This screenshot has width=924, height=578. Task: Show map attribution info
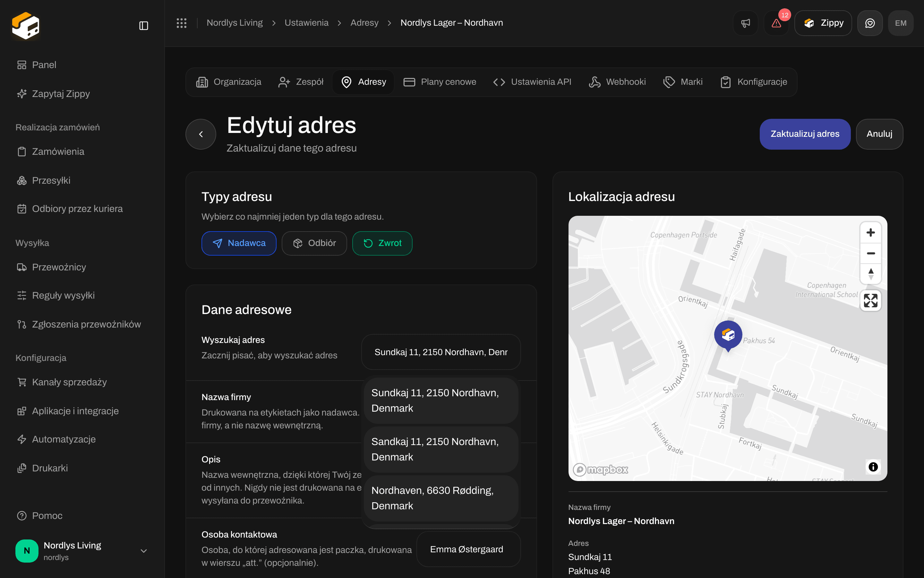pos(873,467)
